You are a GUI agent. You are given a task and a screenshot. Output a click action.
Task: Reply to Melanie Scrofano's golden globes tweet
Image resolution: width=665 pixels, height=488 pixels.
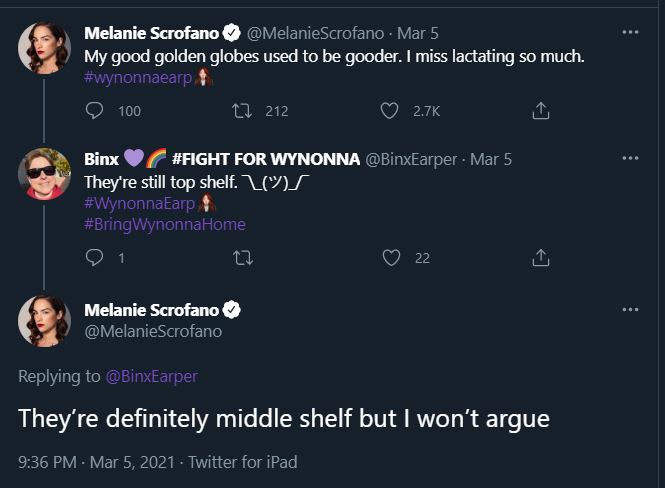tap(95, 112)
